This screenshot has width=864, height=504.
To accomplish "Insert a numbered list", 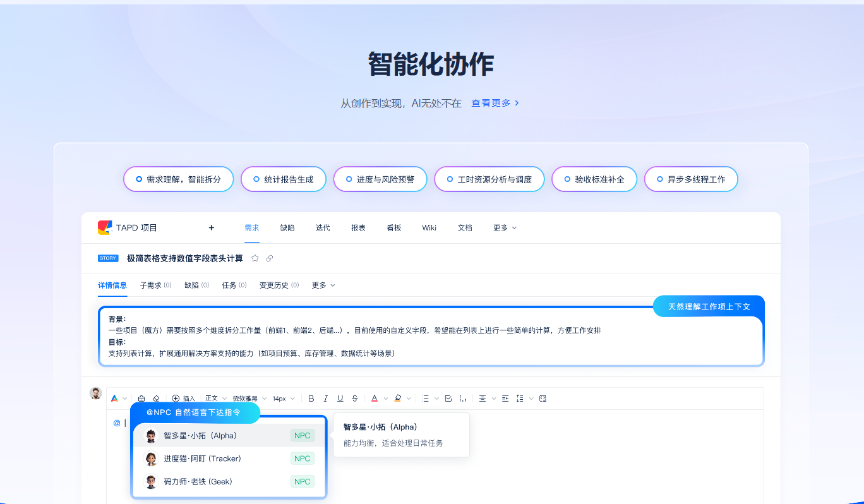I will pos(463,399).
